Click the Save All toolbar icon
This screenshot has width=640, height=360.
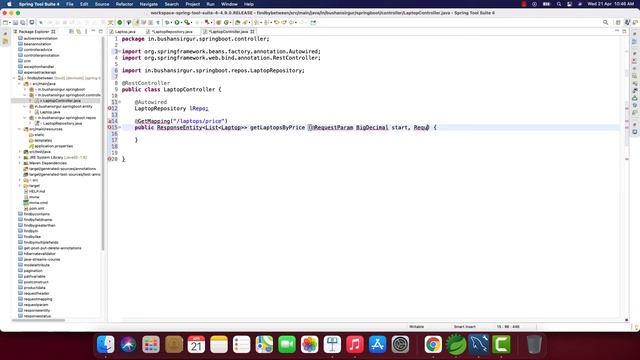coord(22,22)
